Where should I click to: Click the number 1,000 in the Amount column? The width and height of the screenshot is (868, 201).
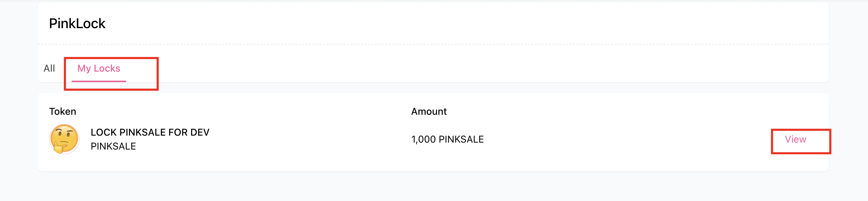[423, 139]
